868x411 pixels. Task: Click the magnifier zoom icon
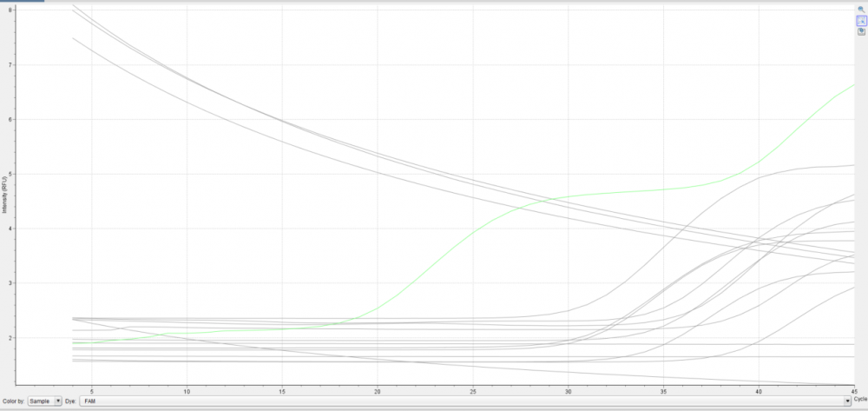pos(861,9)
